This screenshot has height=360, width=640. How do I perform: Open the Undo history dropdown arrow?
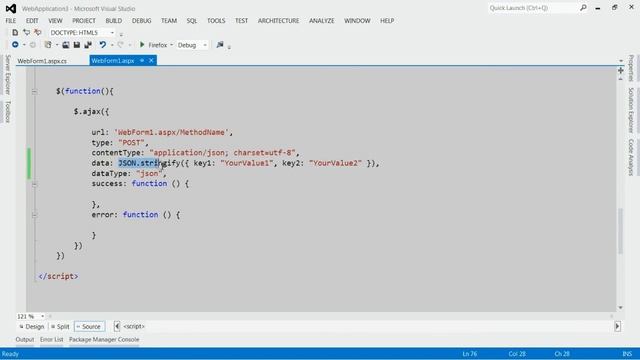(111, 45)
